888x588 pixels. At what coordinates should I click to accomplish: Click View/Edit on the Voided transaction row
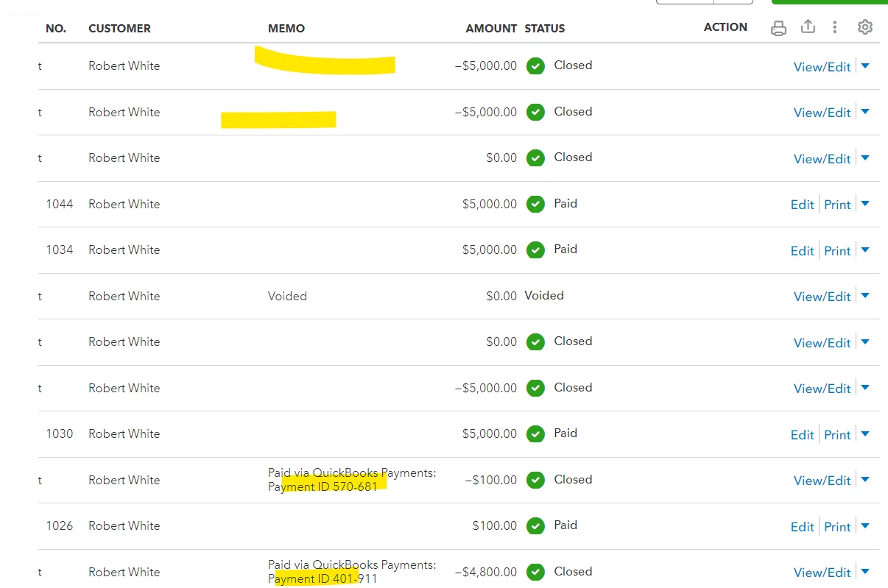pos(822,297)
